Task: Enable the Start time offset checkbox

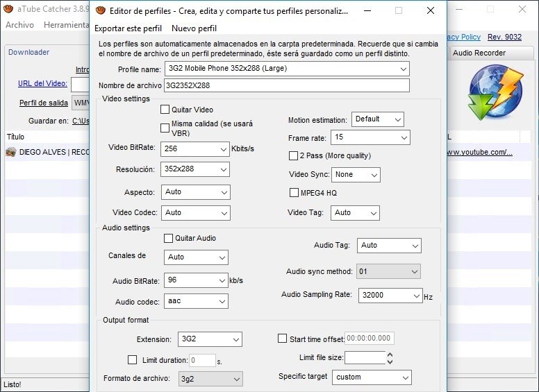Action: click(282, 339)
